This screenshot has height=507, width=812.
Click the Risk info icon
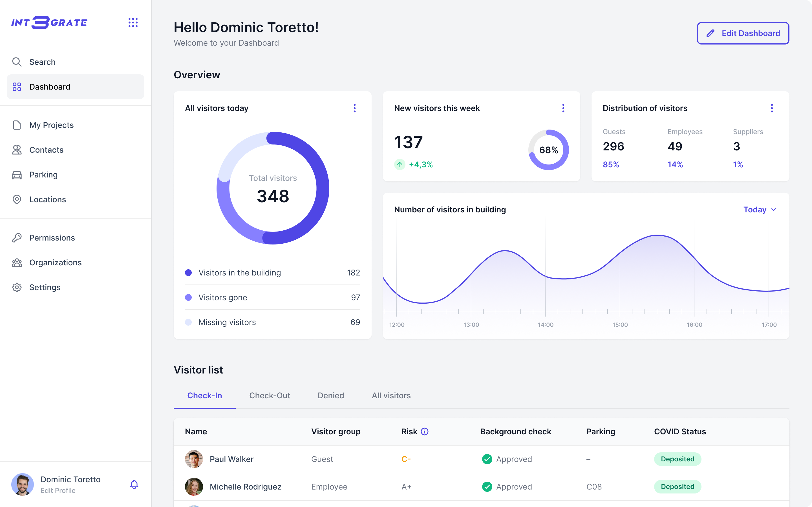[424, 432]
